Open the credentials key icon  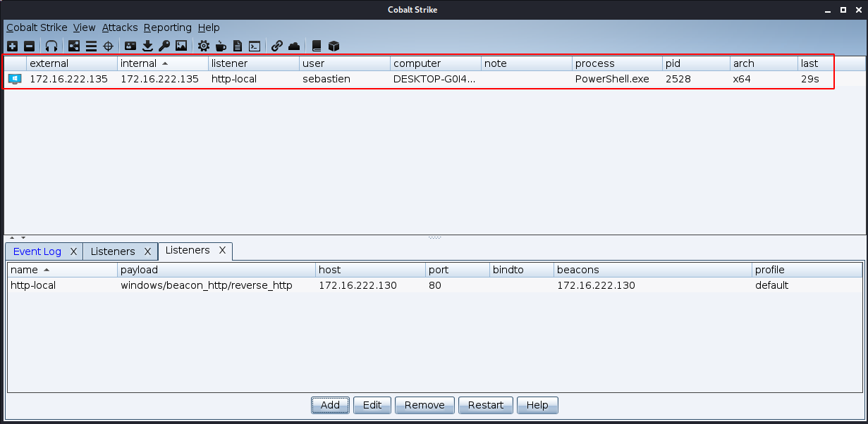pos(164,46)
